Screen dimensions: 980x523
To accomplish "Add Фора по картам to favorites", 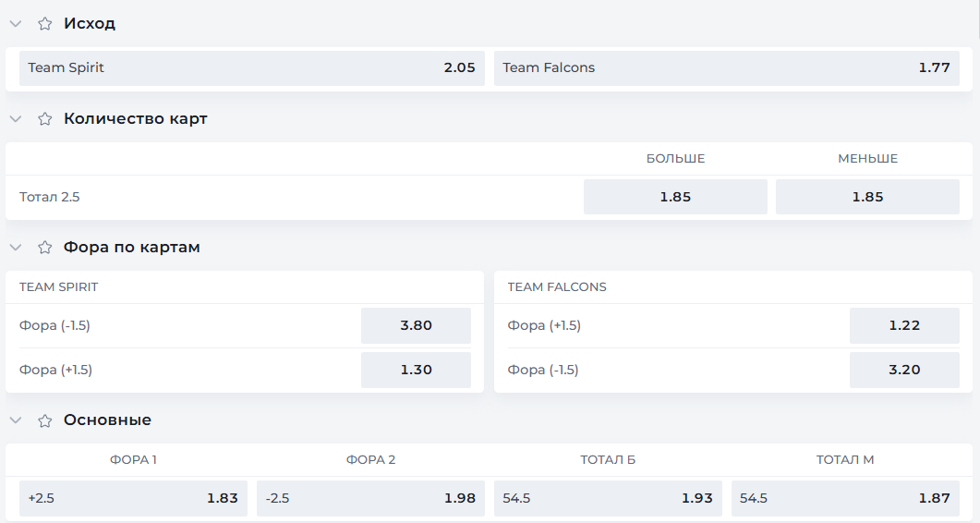I will (44, 248).
